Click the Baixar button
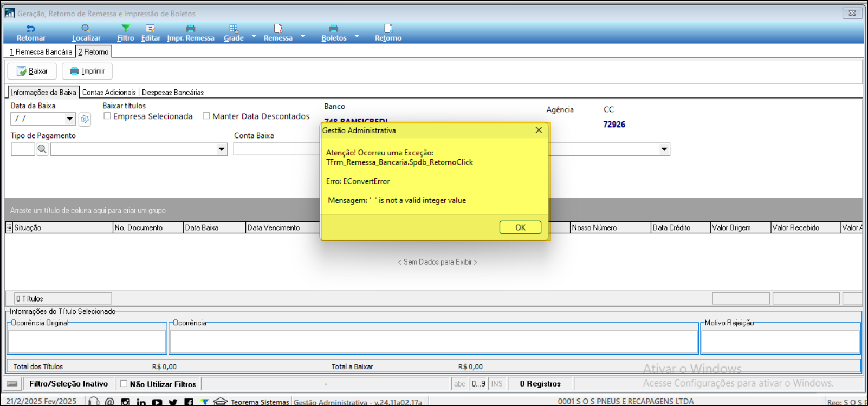Viewport: 868px width, 406px height. 32,71
